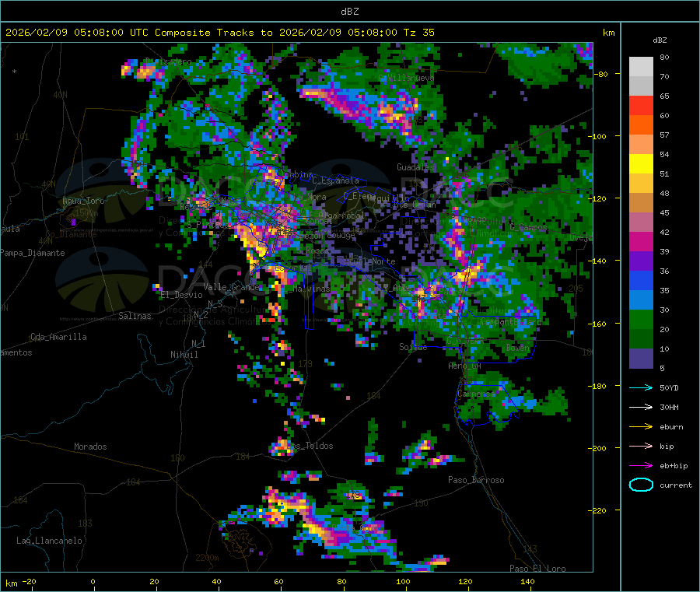Click the cyan 'current' ellipse legend symbol

641,485
